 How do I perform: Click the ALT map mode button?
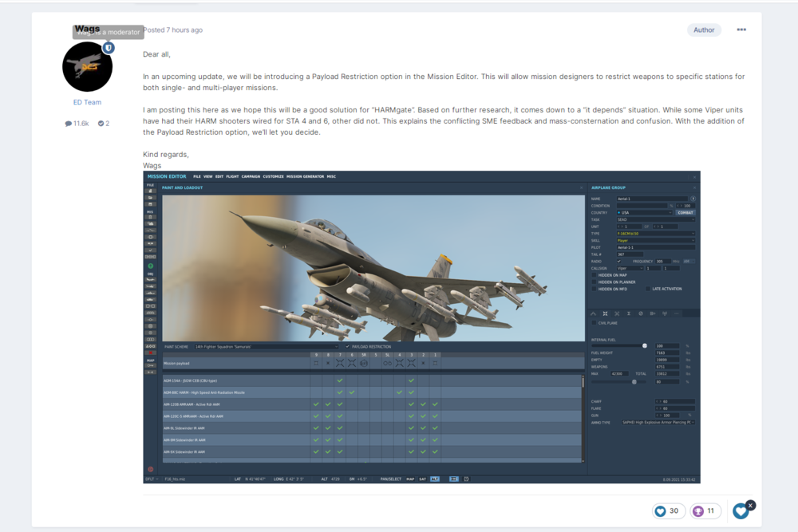435,479
